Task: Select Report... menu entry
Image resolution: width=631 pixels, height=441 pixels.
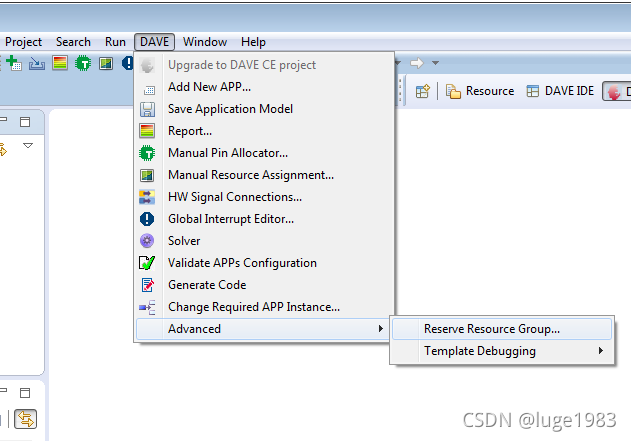Action: pyautogui.click(x=264, y=131)
